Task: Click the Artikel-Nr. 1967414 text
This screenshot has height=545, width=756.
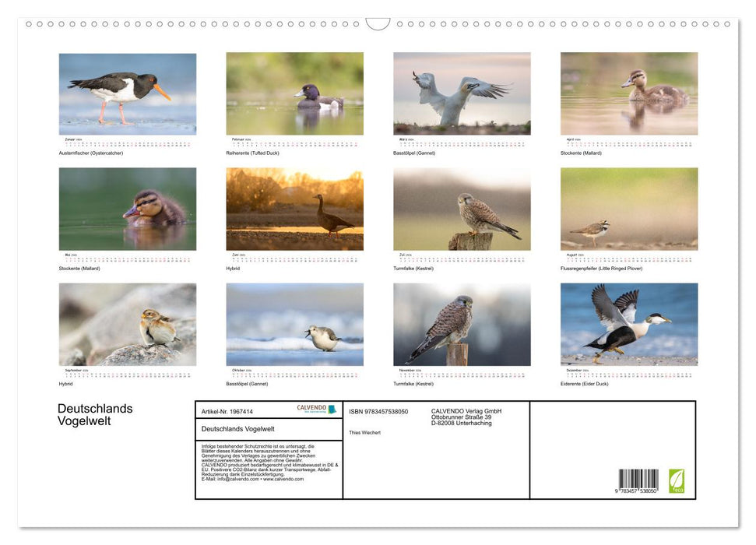Action: tap(227, 411)
